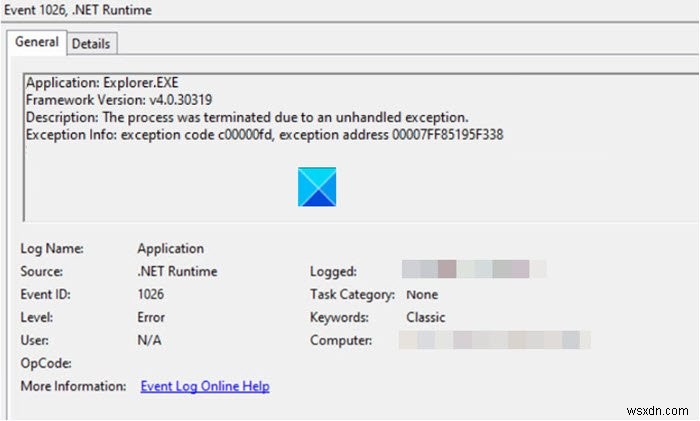Open the Details tab

coord(92,44)
